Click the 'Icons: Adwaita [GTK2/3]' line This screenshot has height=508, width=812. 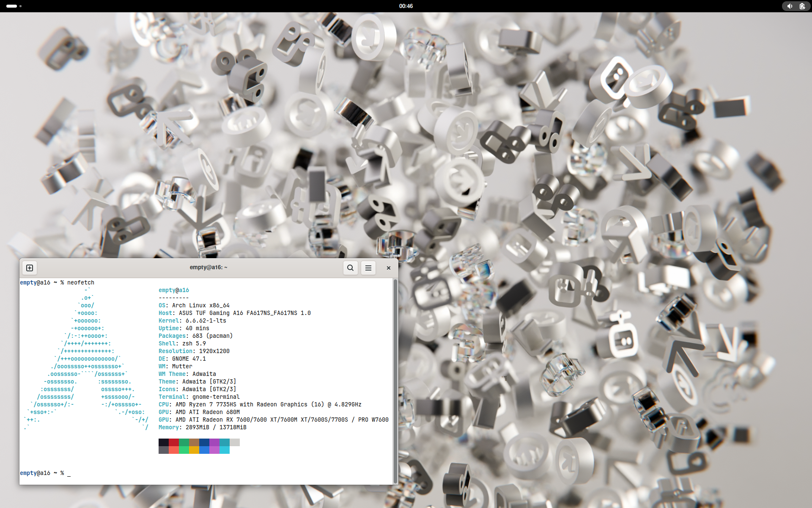coord(198,389)
